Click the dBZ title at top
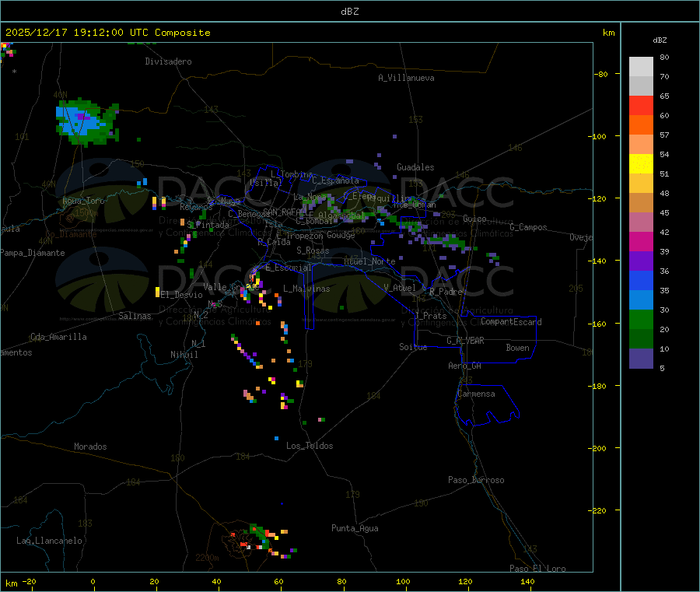Screen dimensions: 700x592 (349, 12)
